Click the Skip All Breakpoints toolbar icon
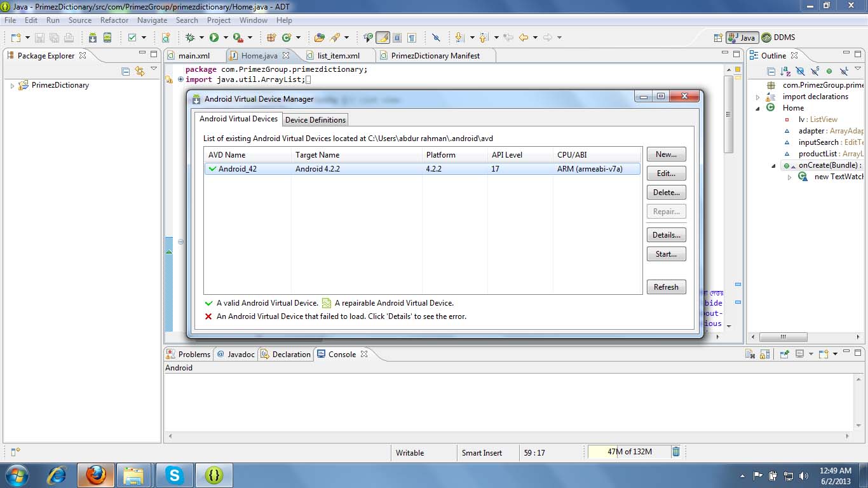 tap(436, 37)
